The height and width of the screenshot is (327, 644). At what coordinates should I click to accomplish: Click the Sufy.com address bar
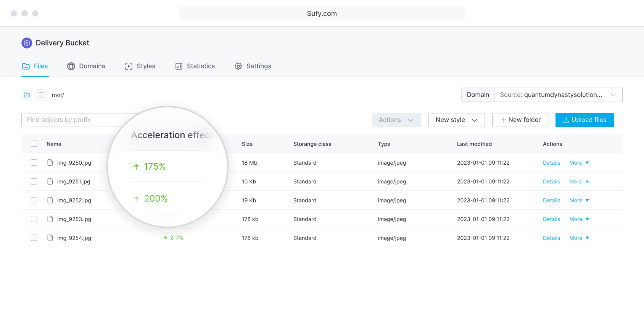322,13
